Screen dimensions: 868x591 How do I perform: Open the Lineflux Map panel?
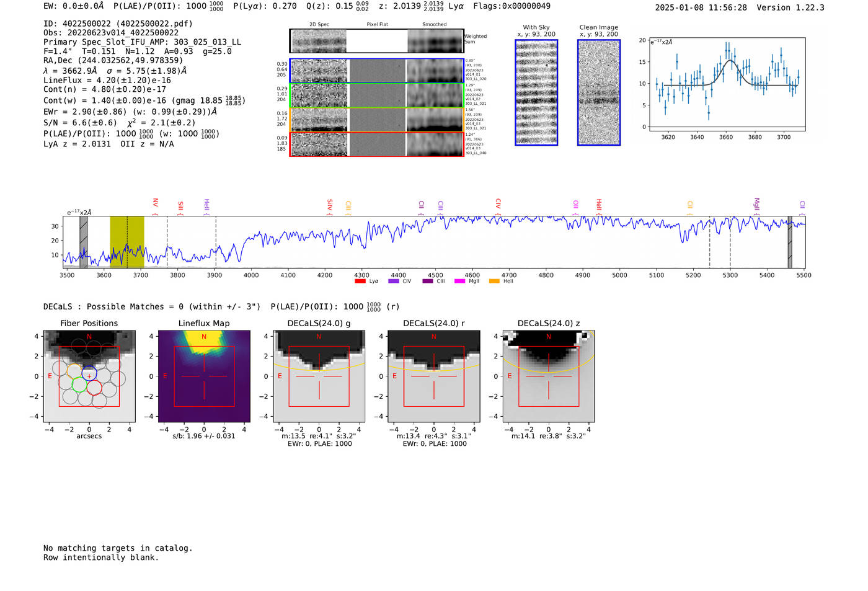[x=204, y=376]
